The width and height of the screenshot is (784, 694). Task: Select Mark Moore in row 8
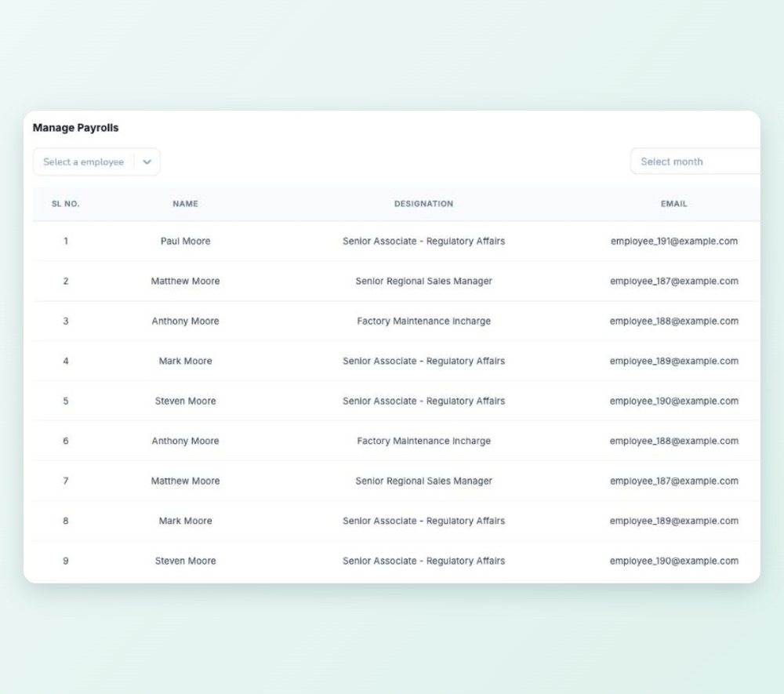186,521
